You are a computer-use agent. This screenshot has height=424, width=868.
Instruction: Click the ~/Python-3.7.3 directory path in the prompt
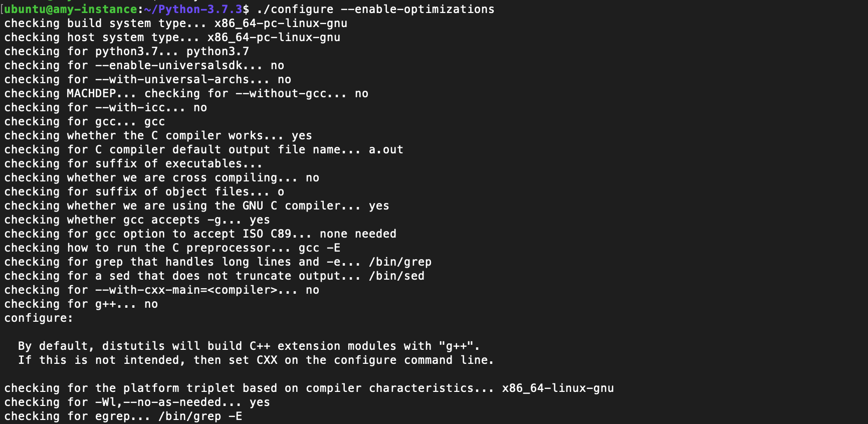click(x=193, y=9)
